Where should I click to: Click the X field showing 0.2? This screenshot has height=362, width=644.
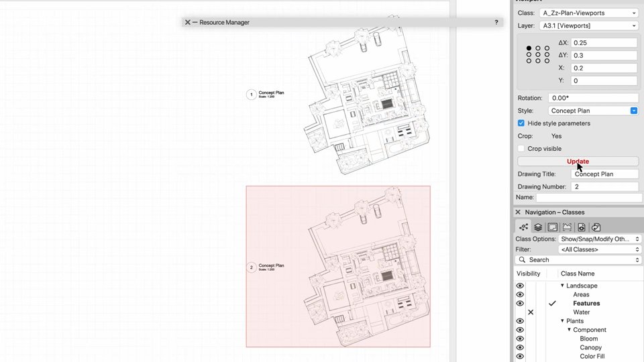(x=604, y=68)
